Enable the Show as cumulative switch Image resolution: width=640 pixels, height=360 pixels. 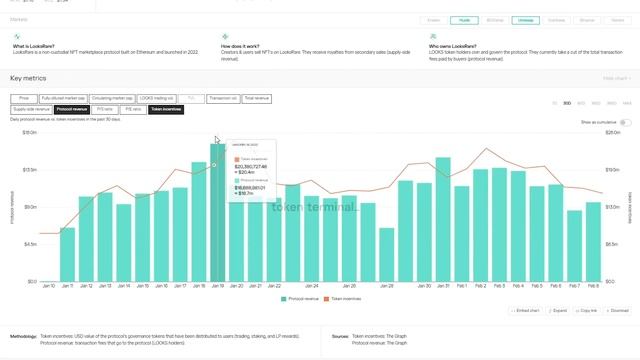click(x=625, y=122)
